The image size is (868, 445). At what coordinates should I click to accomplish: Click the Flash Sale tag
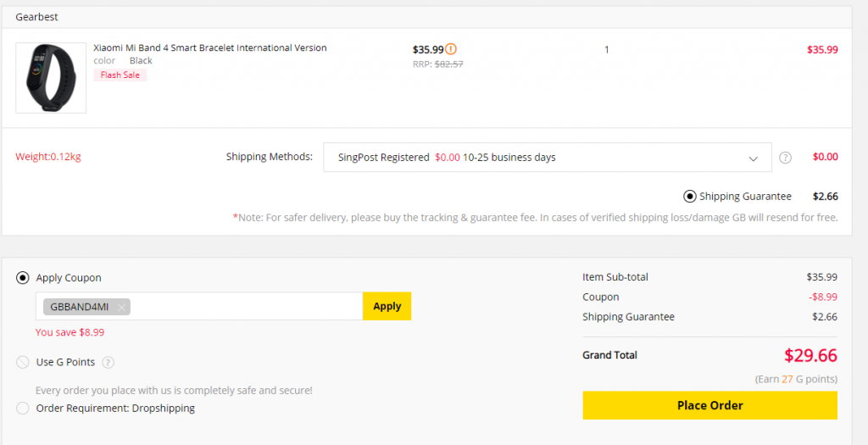(120, 75)
